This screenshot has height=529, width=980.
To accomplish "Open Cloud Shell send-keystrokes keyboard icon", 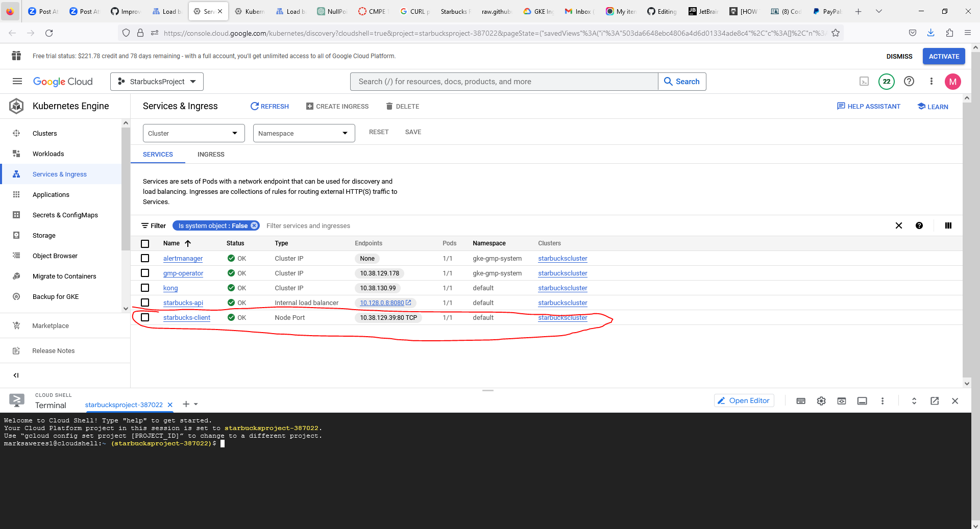I will [800, 401].
